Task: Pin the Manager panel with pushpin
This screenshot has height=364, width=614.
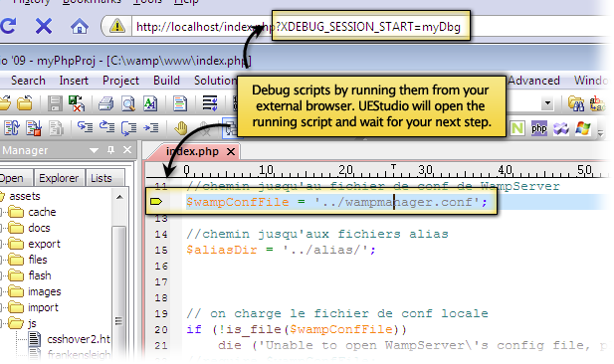Action: 110,150
